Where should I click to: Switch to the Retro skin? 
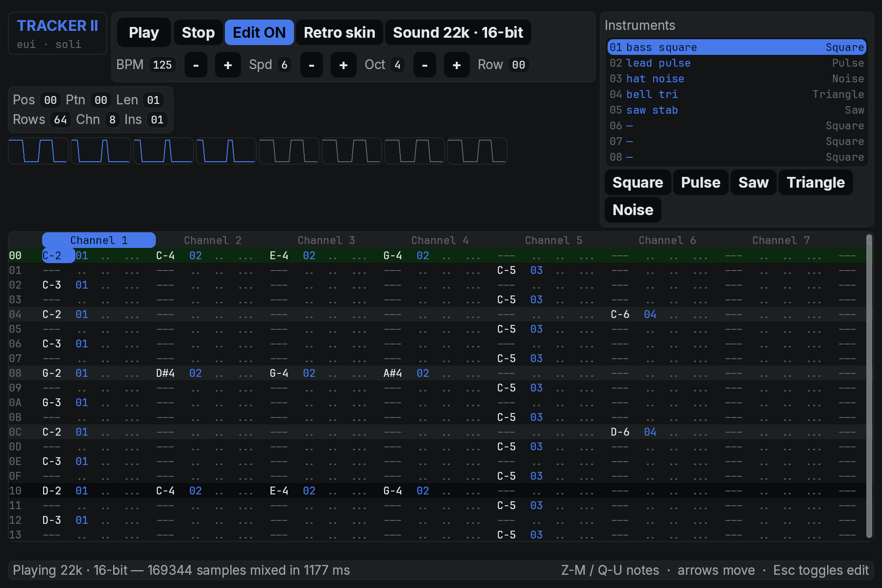pos(339,32)
